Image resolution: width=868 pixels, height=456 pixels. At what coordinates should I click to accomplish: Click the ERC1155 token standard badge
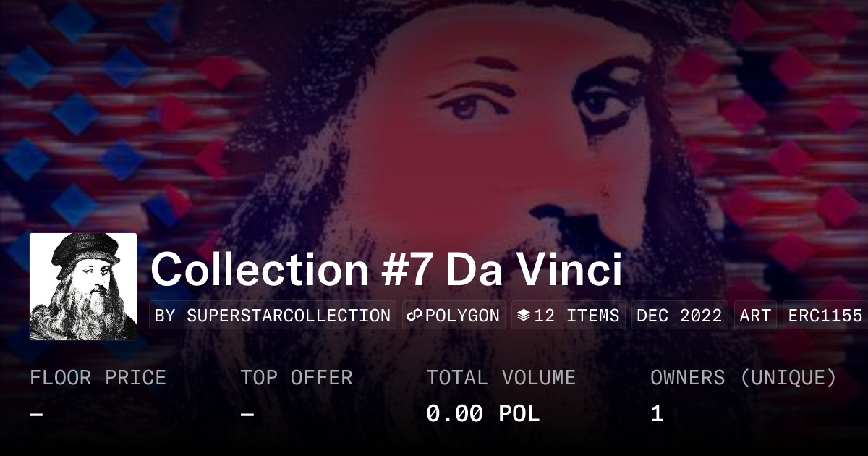[825, 316]
